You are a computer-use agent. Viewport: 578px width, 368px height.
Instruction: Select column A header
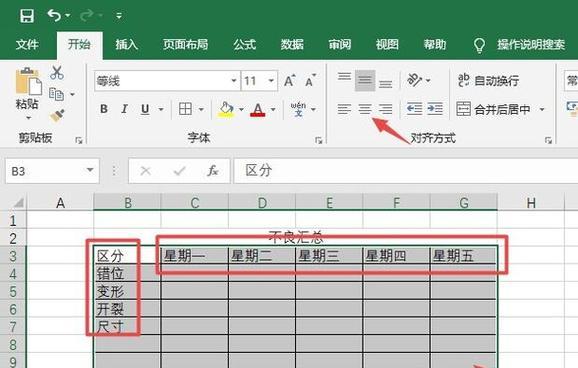[x=60, y=203]
